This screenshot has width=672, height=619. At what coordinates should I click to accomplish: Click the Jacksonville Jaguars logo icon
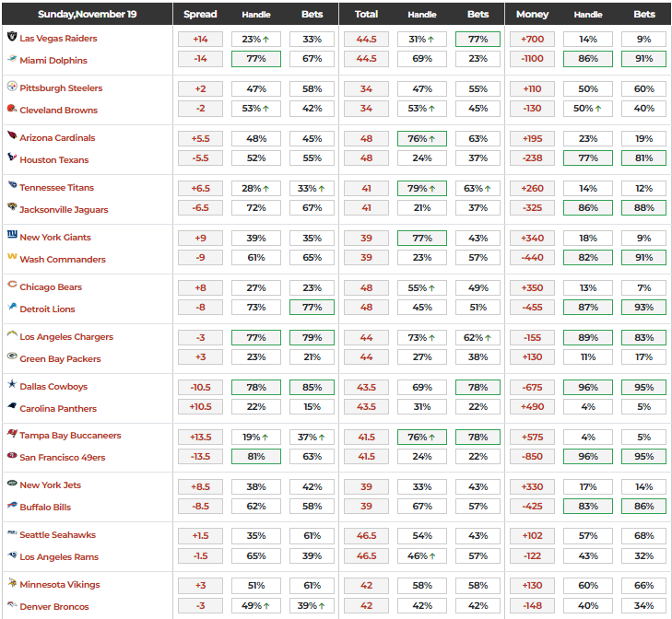[12, 207]
